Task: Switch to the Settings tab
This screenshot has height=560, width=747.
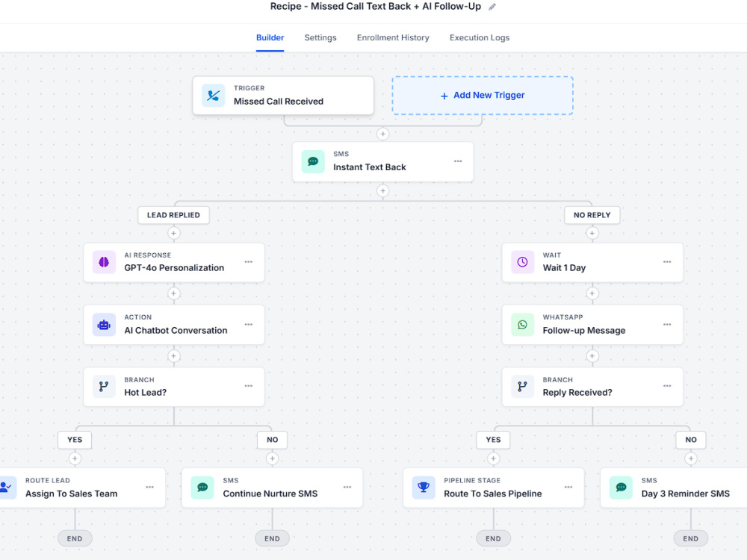Action: tap(320, 37)
